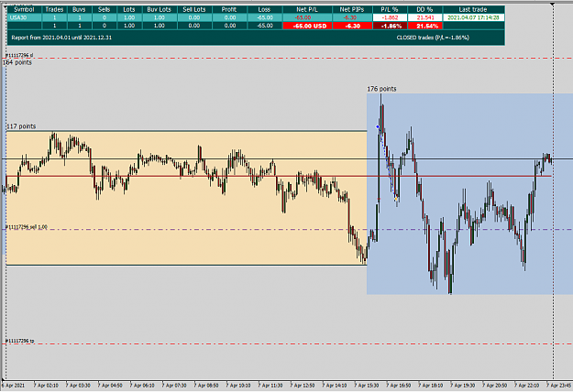
Task: Click the Net PIPs column header
Action: pos(352,9)
